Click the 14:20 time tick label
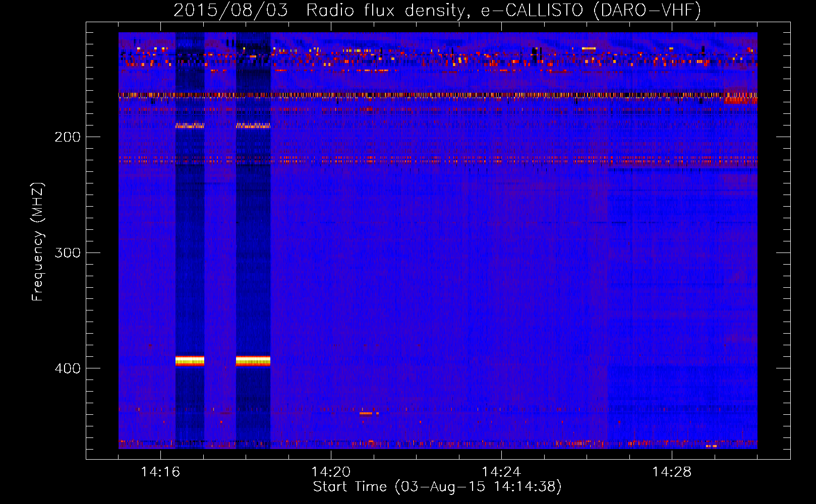 tap(331, 472)
